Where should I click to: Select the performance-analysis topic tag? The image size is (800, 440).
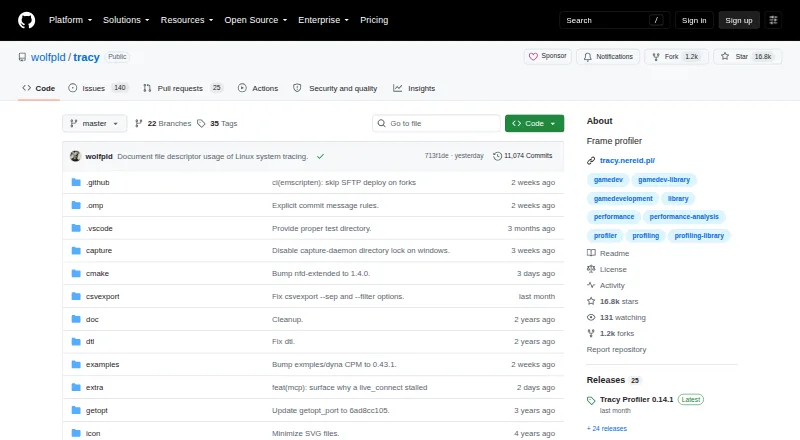click(x=684, y=217)
